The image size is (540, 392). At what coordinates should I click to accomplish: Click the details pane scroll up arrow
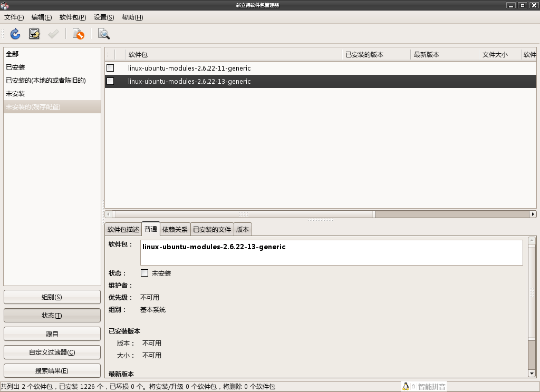pos(532,240)
